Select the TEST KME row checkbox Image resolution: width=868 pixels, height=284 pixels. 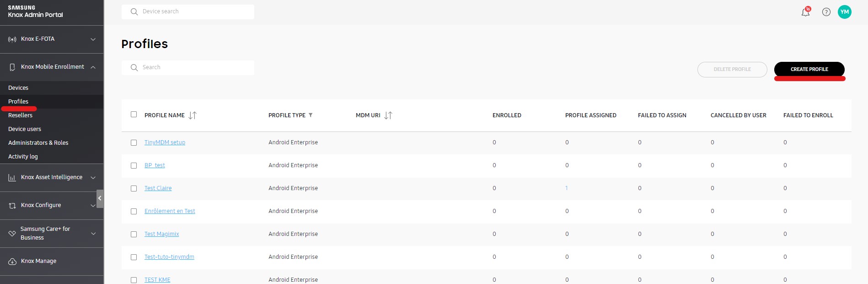[134, 280]
